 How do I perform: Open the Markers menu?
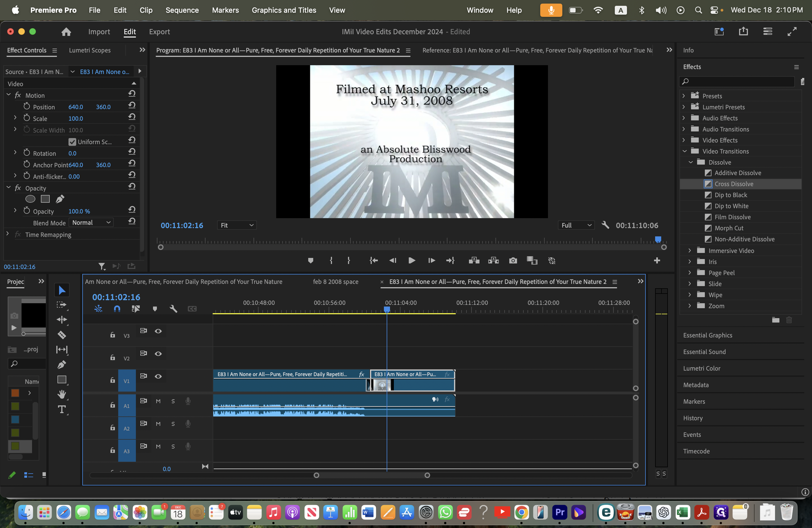pyautogui.click(x=225, y=10)
